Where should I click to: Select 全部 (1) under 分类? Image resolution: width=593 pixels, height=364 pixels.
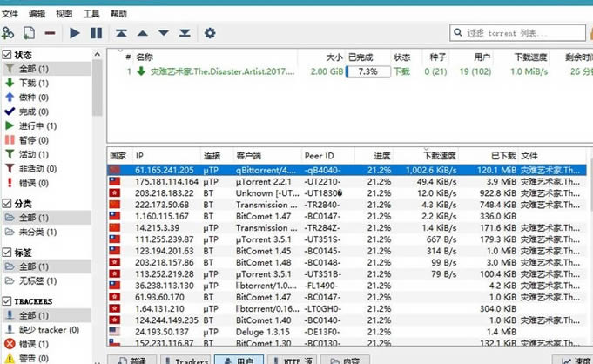coord(47,218)
